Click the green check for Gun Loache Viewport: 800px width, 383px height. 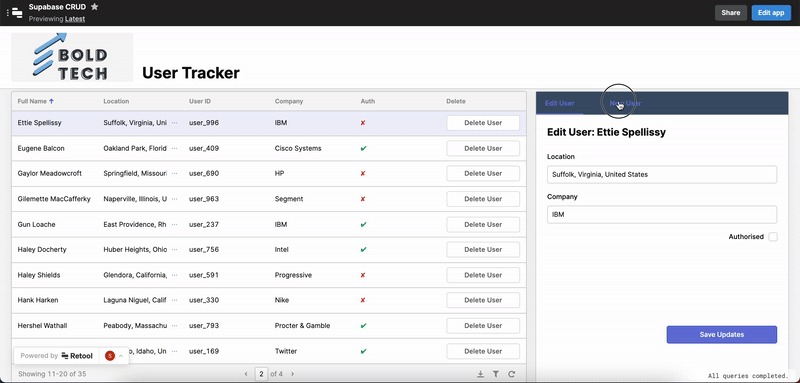(x=363, y=224)
